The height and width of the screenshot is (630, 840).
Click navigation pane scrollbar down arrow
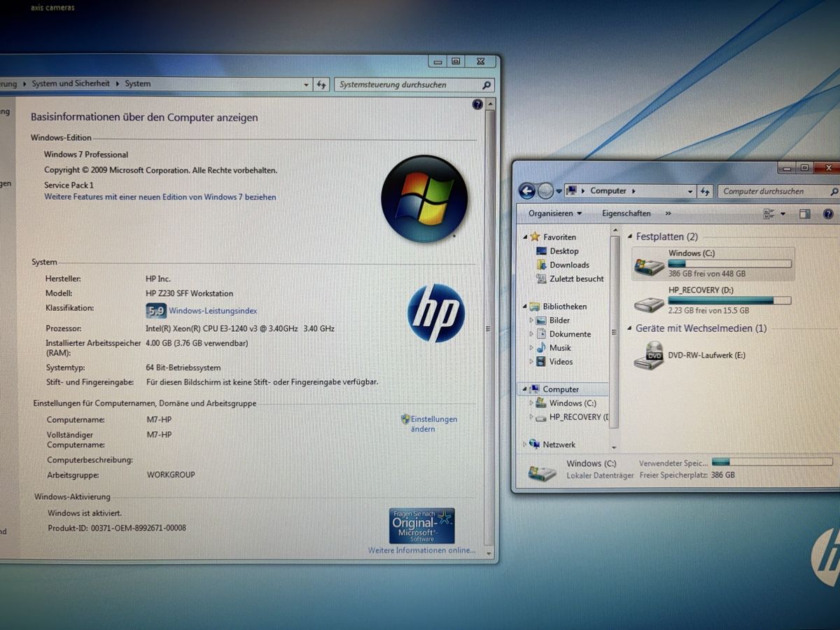[x=614, y=447]
